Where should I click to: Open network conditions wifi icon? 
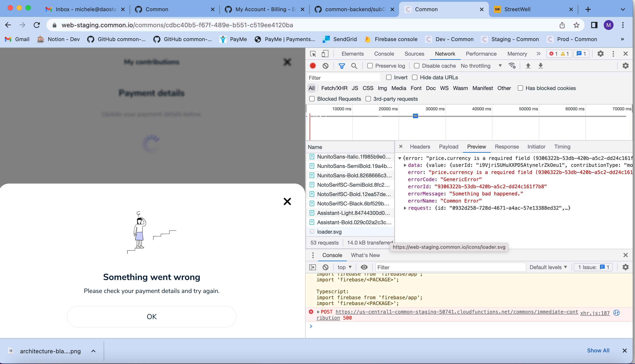(x=512, y=66)
